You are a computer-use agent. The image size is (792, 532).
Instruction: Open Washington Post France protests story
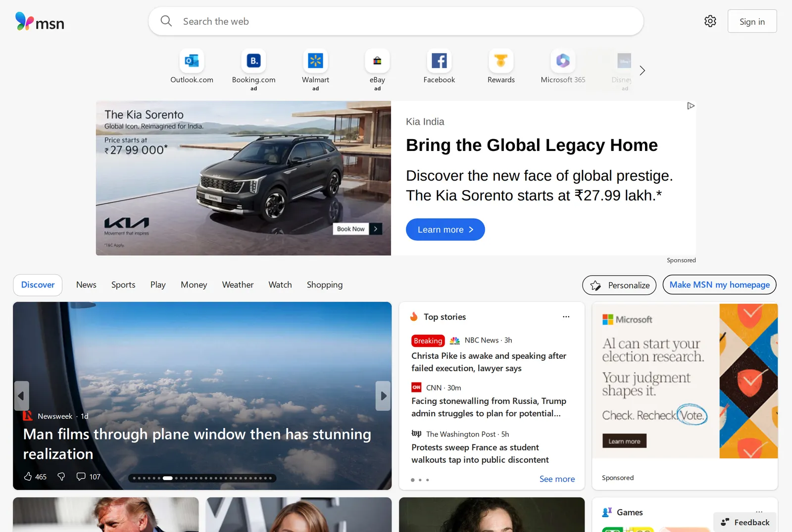pos(480,453)
